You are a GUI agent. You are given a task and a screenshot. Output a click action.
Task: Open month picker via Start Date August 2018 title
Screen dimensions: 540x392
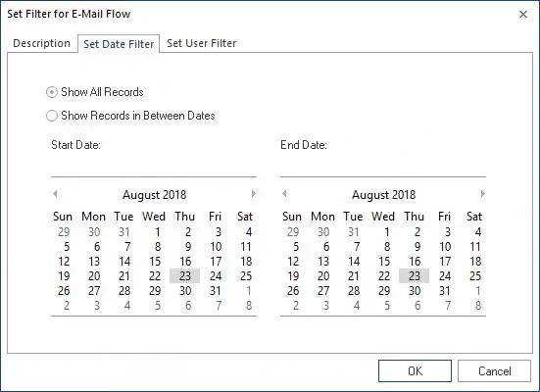point(154,195)
